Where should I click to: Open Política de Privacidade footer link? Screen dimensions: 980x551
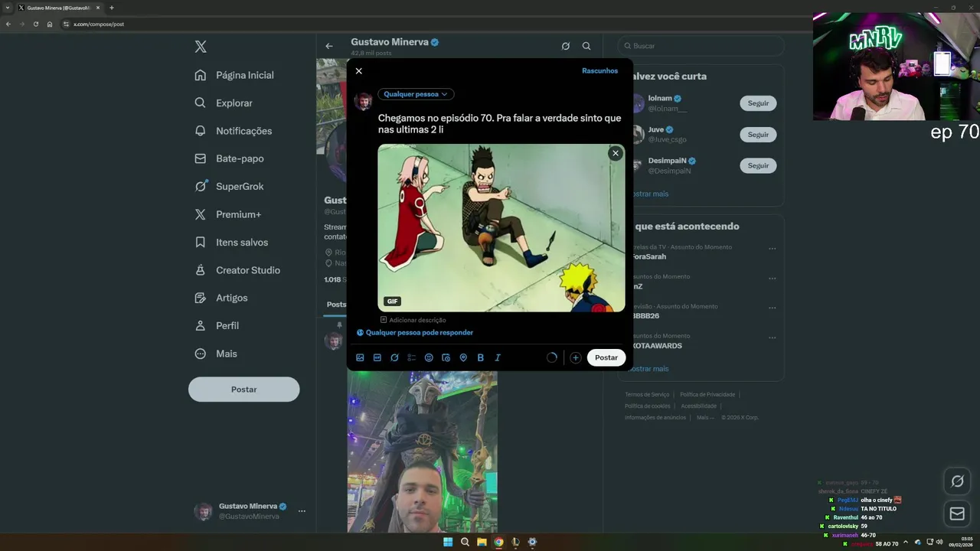pos(707,395)
